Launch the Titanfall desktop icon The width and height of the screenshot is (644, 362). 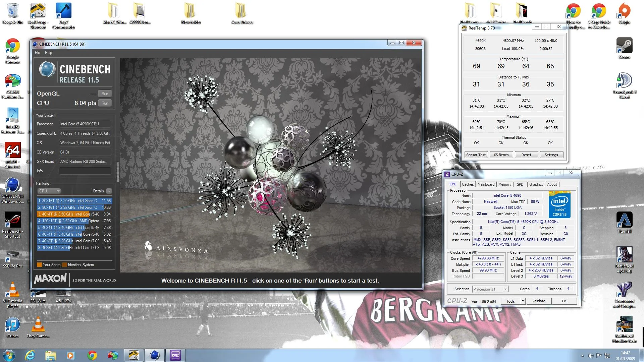[624, 222]
